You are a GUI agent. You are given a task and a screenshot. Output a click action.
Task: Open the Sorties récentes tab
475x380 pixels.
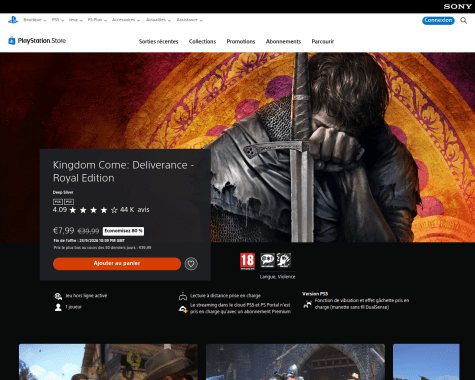159,42
